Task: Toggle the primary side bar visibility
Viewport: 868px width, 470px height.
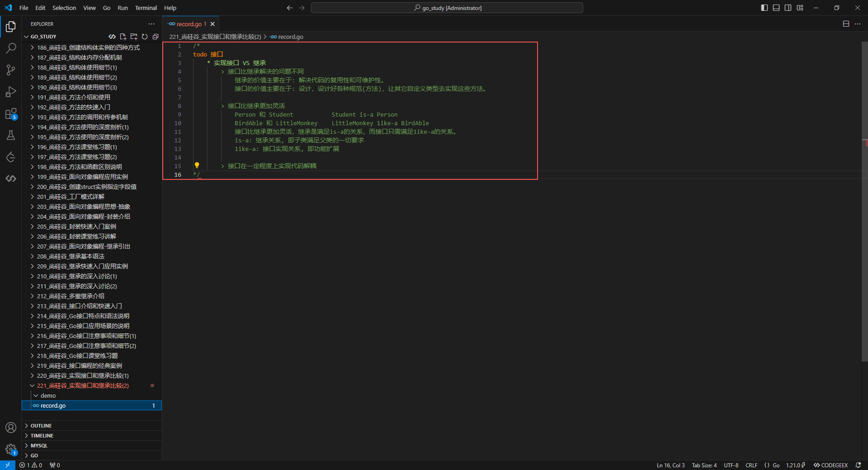Action: (764, 8)
